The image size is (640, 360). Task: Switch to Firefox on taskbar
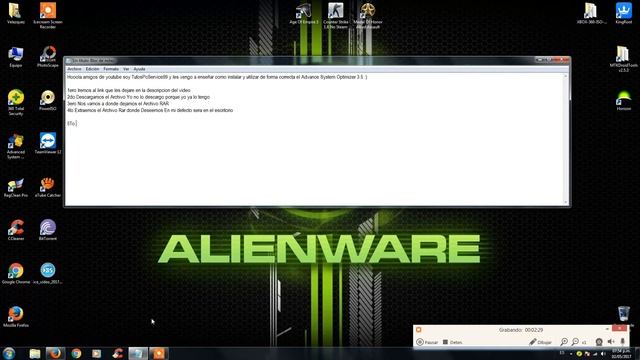56,353
